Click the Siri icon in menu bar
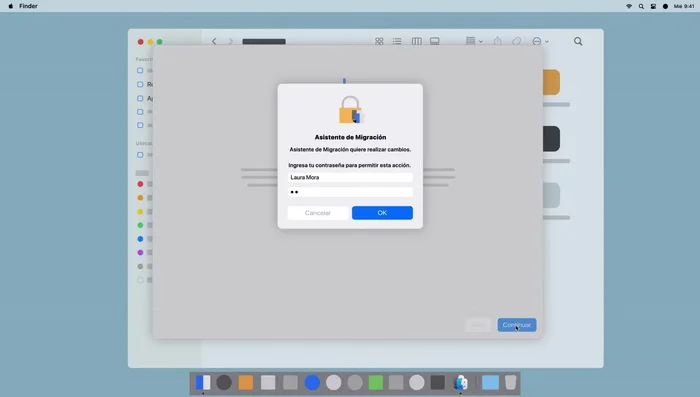The height and width of the screenshot is (397, 700). coord(665,6)
